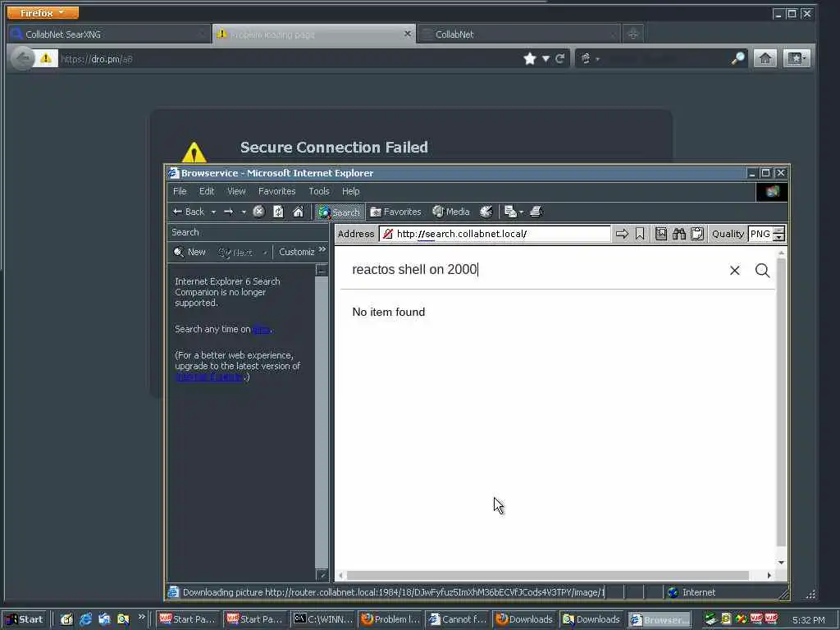This screenshot has height=630, width=840.
Task: Expand the Search pane toolbar chevron
Action: point(322,249)
